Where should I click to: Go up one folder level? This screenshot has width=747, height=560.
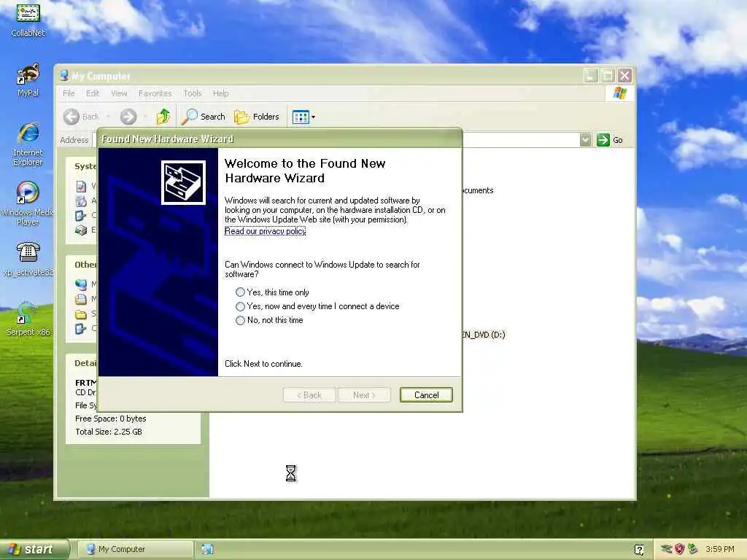163,117
